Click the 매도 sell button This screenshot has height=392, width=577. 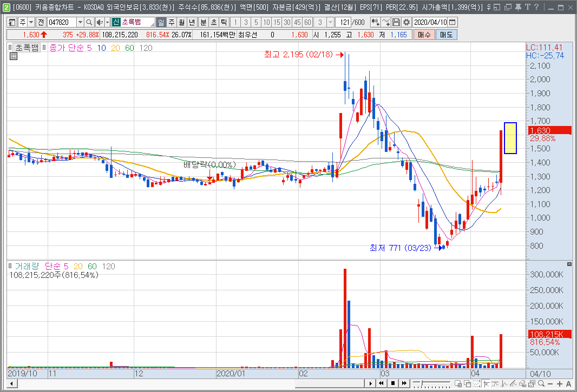pyautogui.click(x=447, y=35)
